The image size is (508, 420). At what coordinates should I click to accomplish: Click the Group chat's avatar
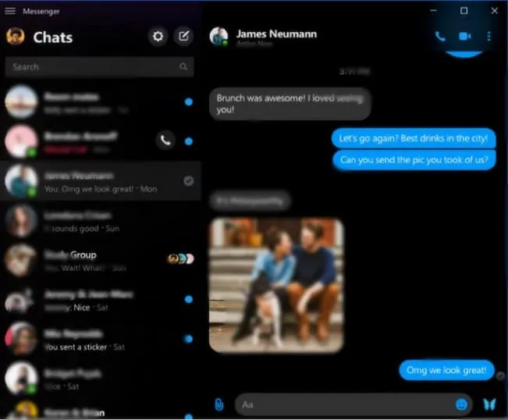tap(21, 260)
